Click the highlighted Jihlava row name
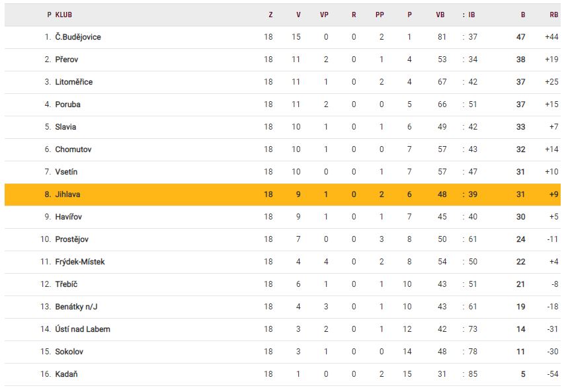Image resolution: width=568 pixels, height=392 pixels. click(x=68, y=194)
